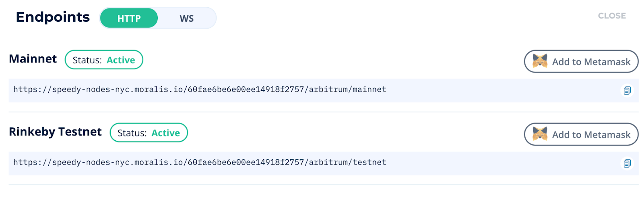This screenshot has height=198, width=644.
Task: Click the Mainnet Status Active badge
Action: click(x=104, y=60)
